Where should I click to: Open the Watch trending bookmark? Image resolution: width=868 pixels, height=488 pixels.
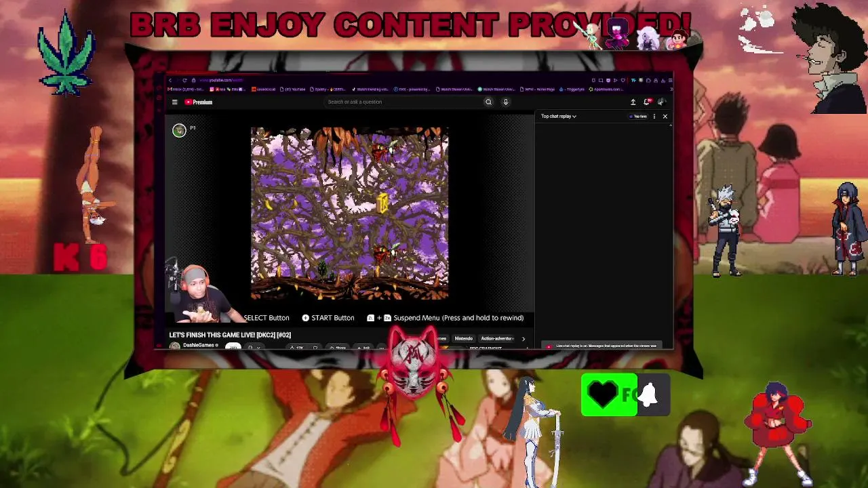[x=370, y=89]
